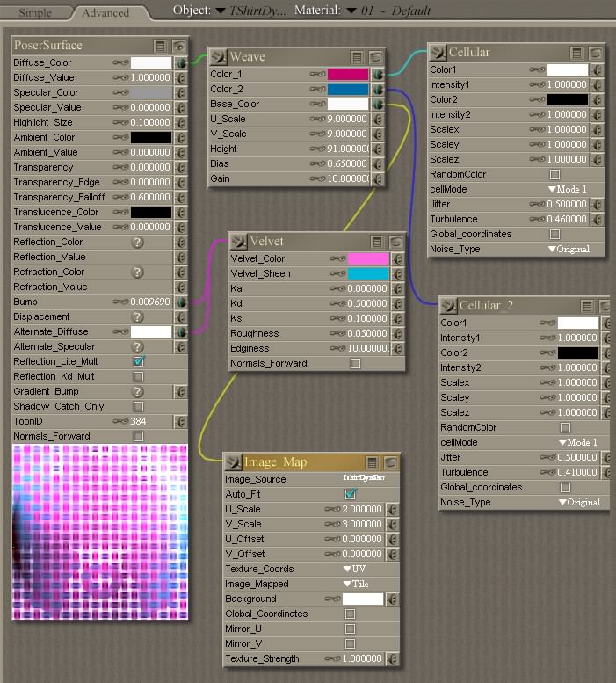Click the ToonID plug icon
The image size is (616, 683).
point(181,422)
